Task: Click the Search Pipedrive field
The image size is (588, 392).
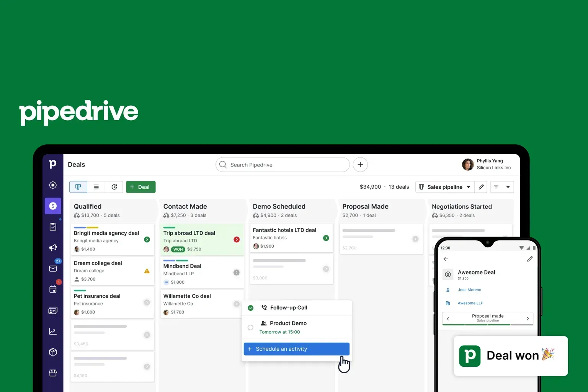Action: pos(283,165)
